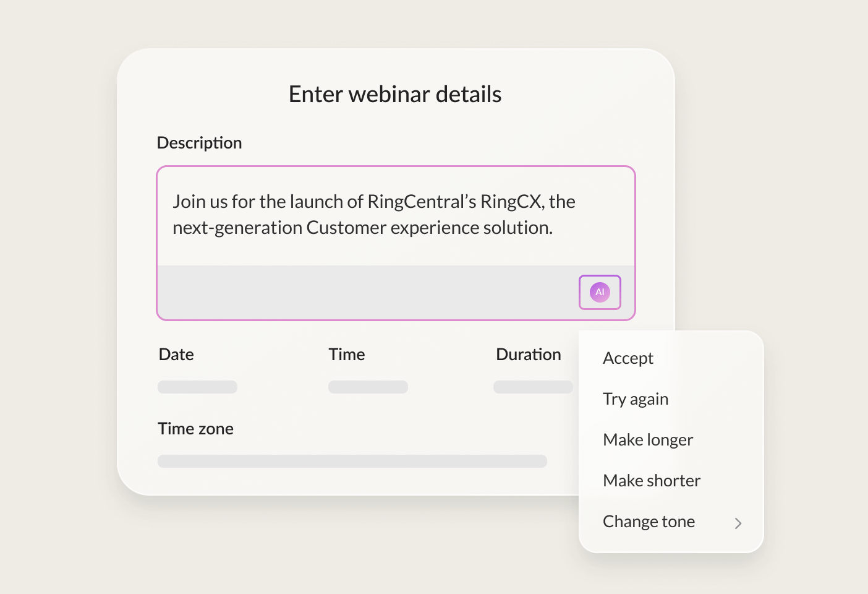This screenshot has height=594, width=868.
Task: Select the Make longer option
Action: click(x=647, y=440)
